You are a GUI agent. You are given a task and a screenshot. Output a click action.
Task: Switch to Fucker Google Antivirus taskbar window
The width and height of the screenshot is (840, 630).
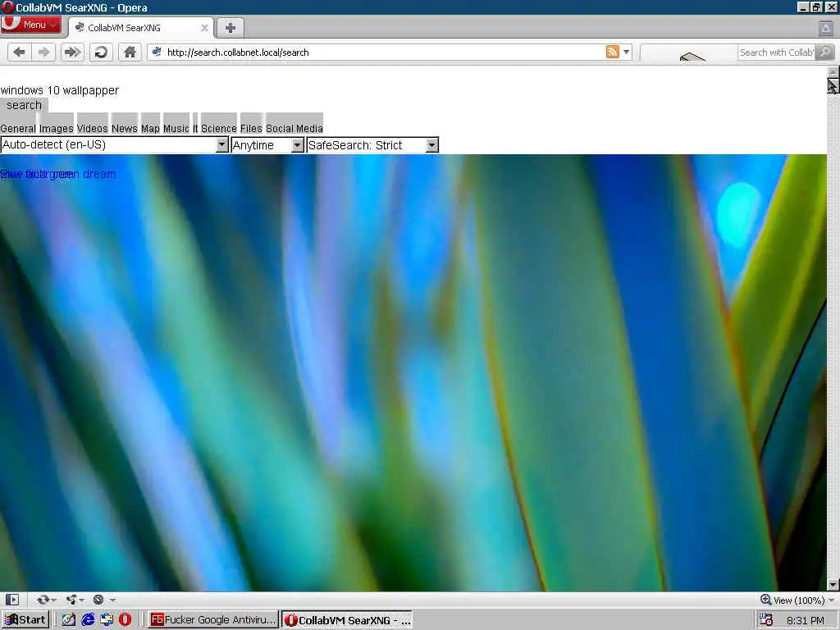[x=212, y=620]
